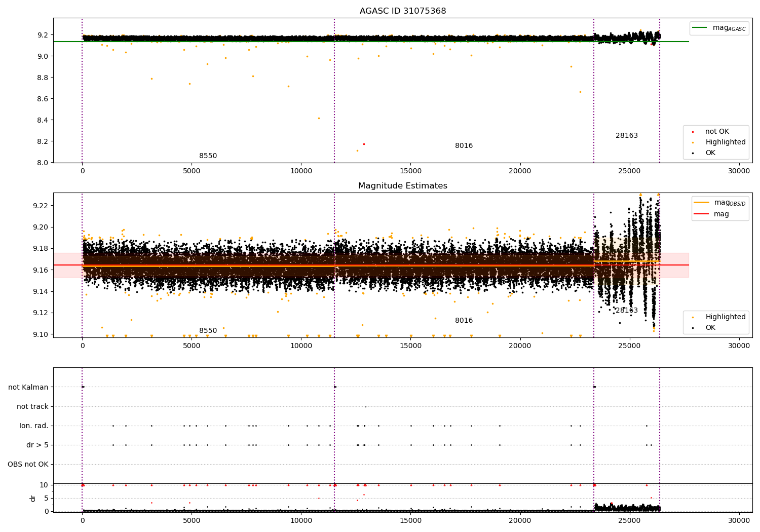
Task: Click 'Highlighted' in the Magnitude Estimates legend
Action: click(726, 317)
